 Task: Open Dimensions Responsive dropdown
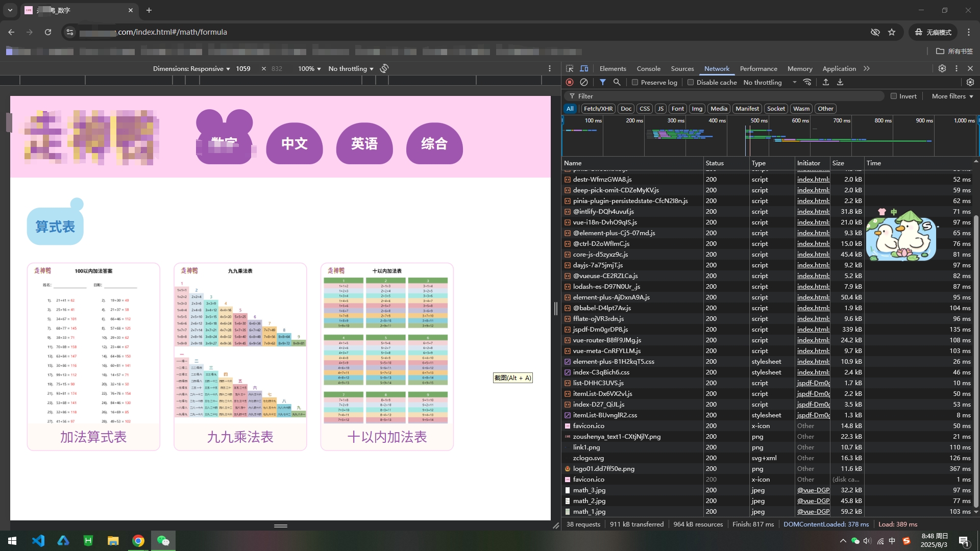[191, 68]
